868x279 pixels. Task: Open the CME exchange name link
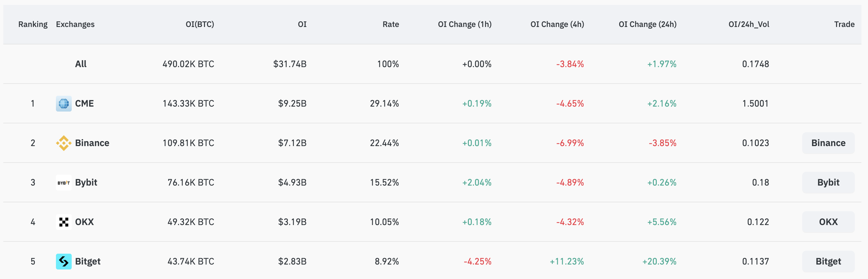[84, 103]
